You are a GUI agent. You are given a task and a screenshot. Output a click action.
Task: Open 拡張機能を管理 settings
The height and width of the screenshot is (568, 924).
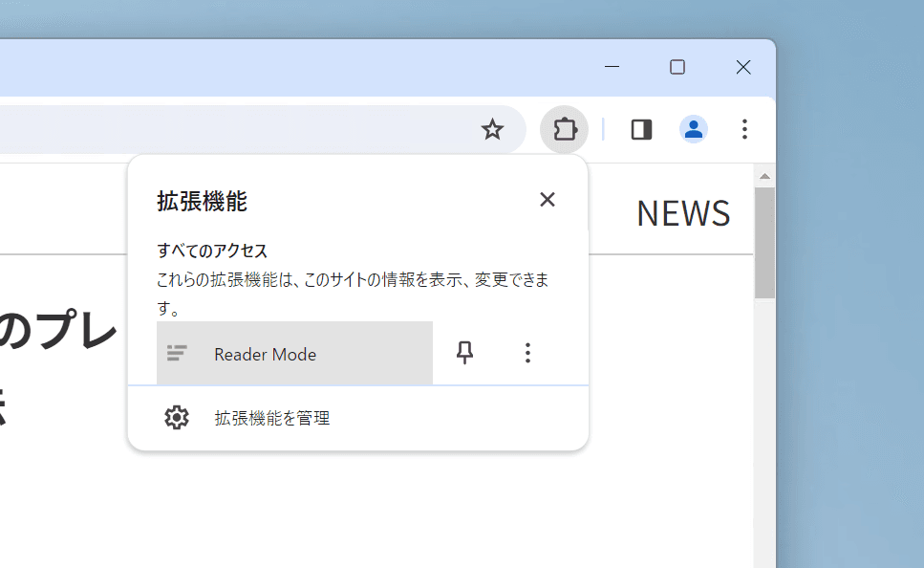click(358, 418)
